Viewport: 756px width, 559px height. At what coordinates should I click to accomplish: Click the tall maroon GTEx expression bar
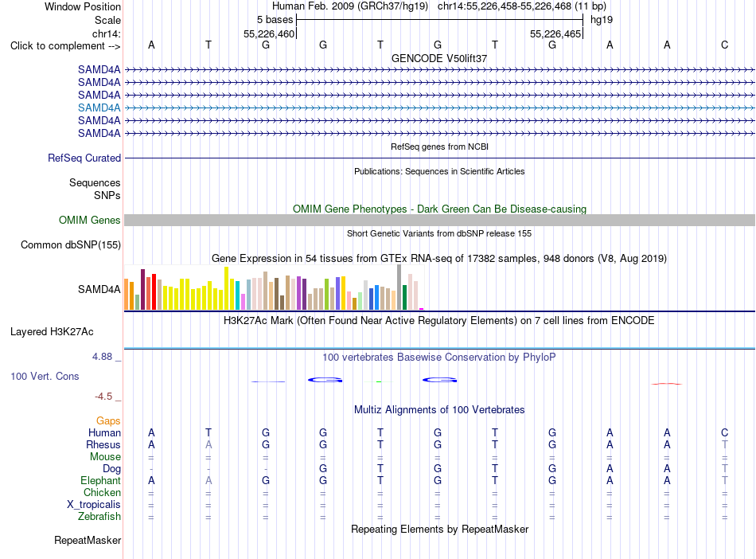(142, 289)
